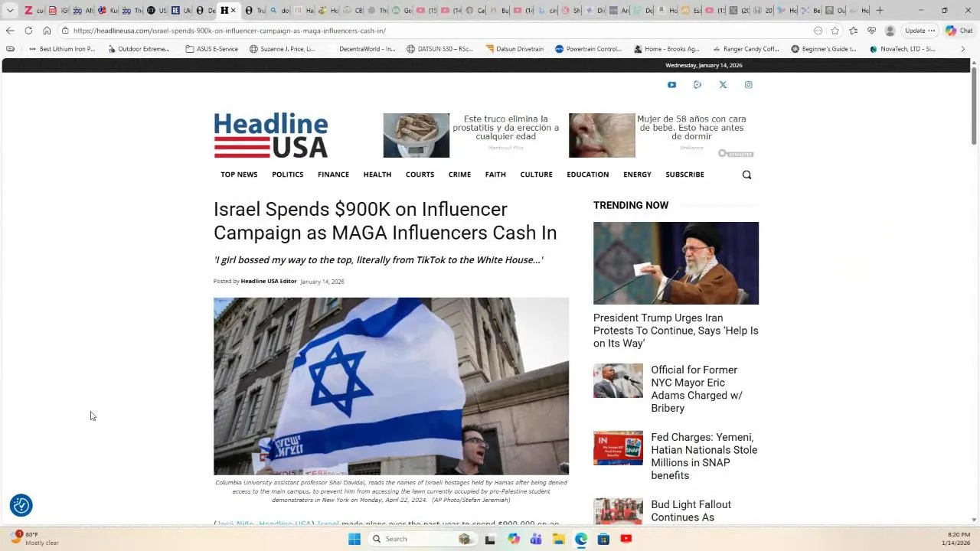
Task: Open 'Datsun Drivetrain' bookmark
Action: tap(514, 49)
